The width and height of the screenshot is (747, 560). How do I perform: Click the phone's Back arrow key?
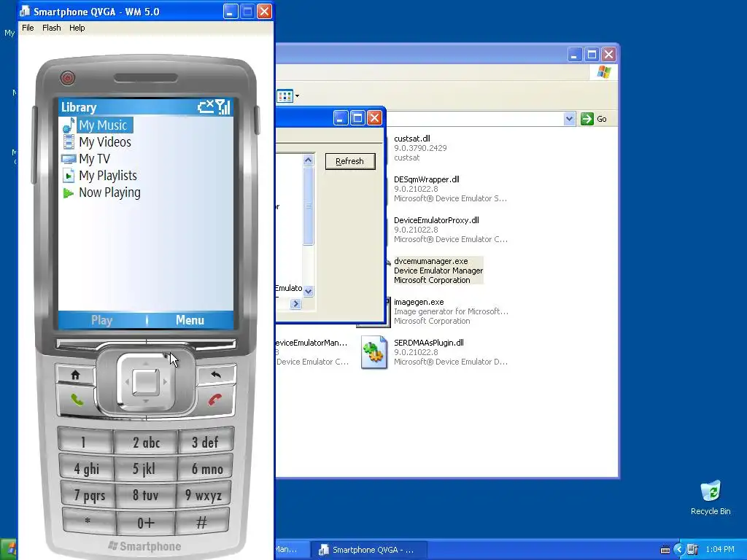tap(216, 375)
